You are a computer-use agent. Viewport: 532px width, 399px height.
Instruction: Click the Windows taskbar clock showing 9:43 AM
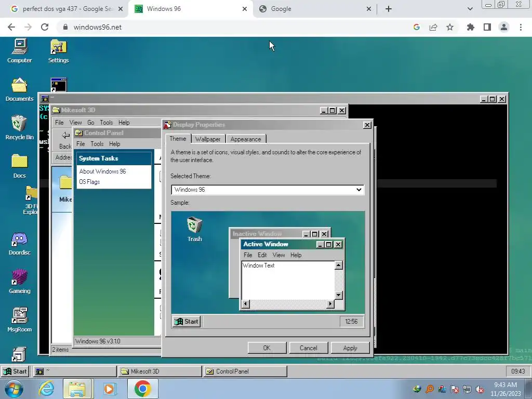tap(506, 389)
